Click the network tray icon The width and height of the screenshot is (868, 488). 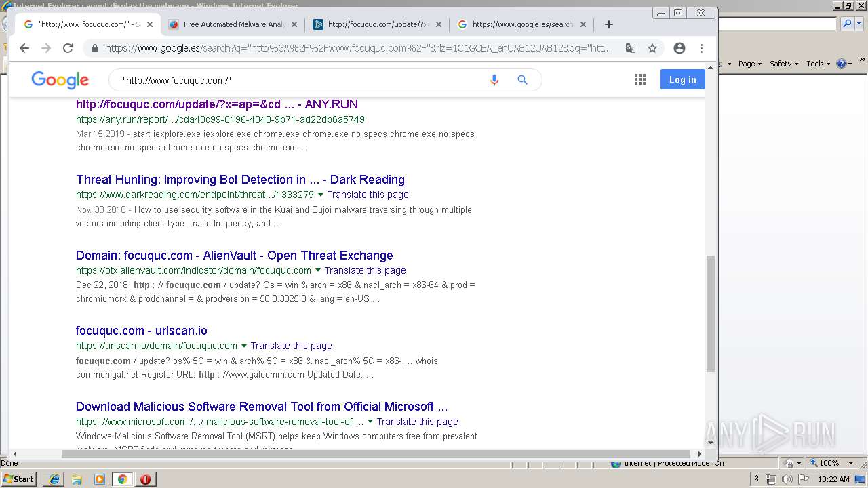(771, 479)
